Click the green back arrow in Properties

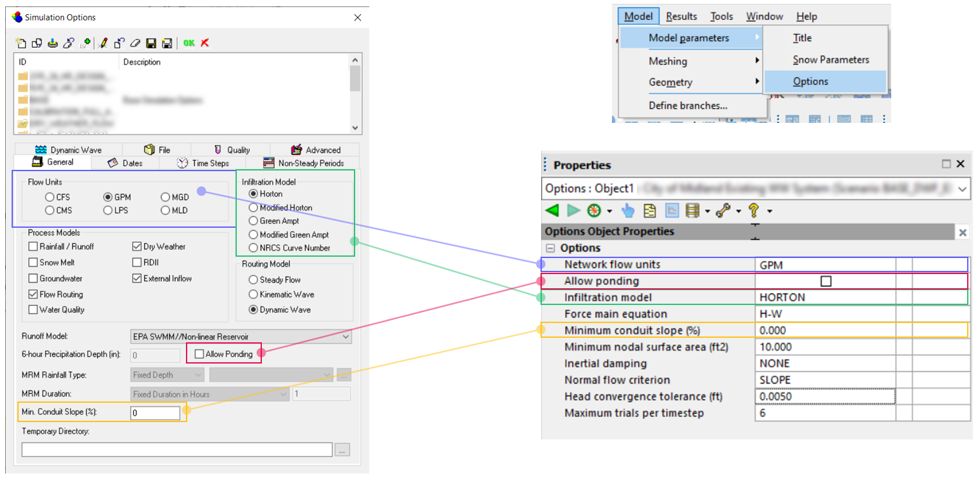tap(552, 210)
